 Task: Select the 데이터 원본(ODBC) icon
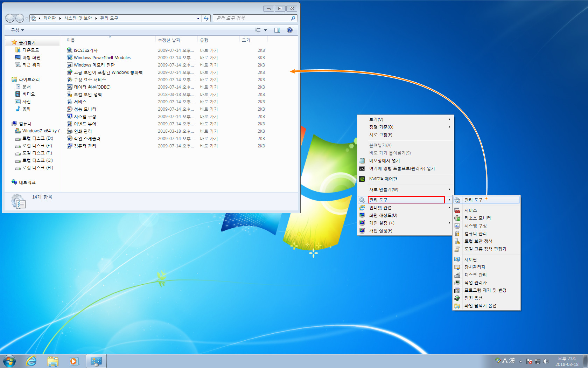pyautogui.click(x=69, y=87)
